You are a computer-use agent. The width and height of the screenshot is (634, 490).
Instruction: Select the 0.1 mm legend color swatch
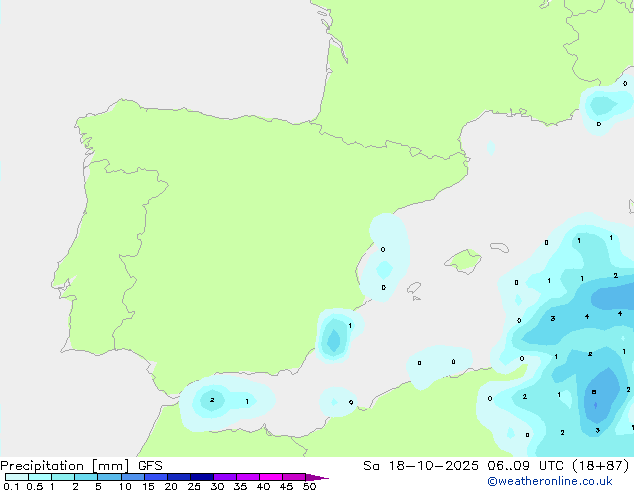[x=17, y=477]
